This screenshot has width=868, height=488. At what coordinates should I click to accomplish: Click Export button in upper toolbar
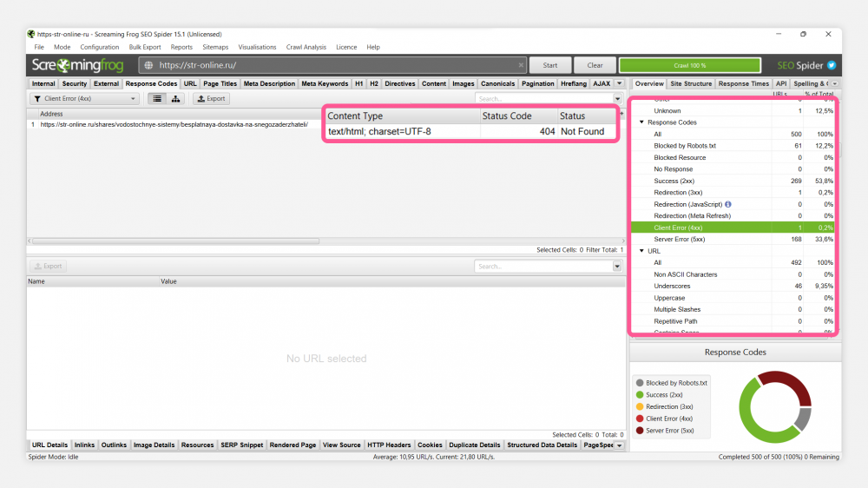[x=211, y=99]
